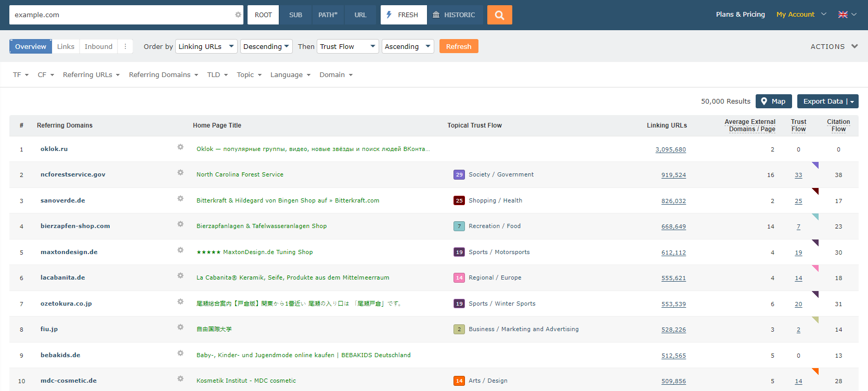
Task: Click the gear icon beside ncforestservice.gov
Action: click(180, 173)
